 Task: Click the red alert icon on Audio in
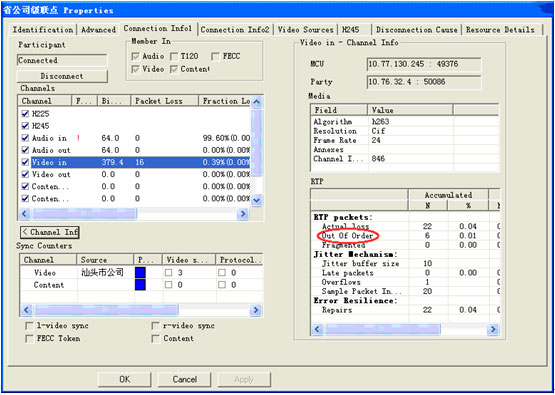tap(78, 138)
